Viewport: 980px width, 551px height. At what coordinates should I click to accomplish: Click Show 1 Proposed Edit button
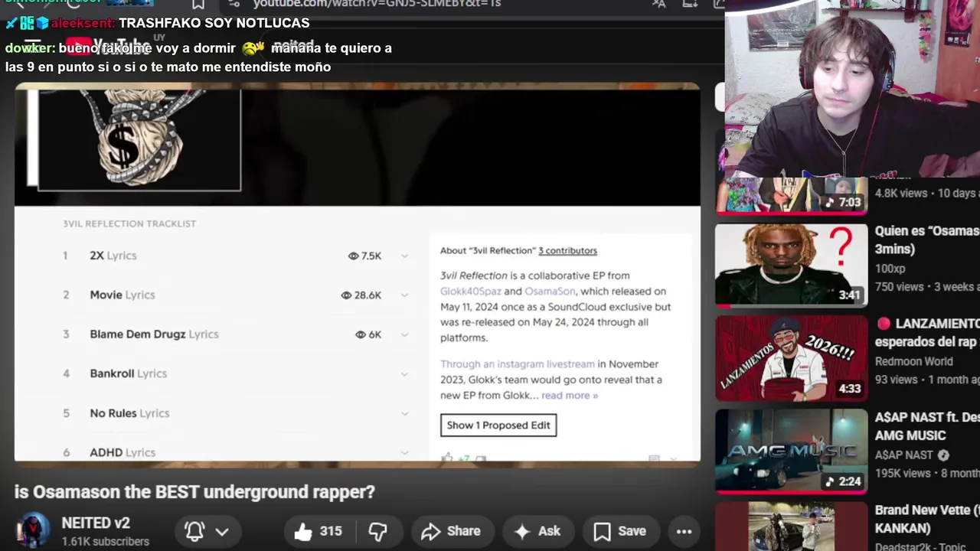[498, 425]
